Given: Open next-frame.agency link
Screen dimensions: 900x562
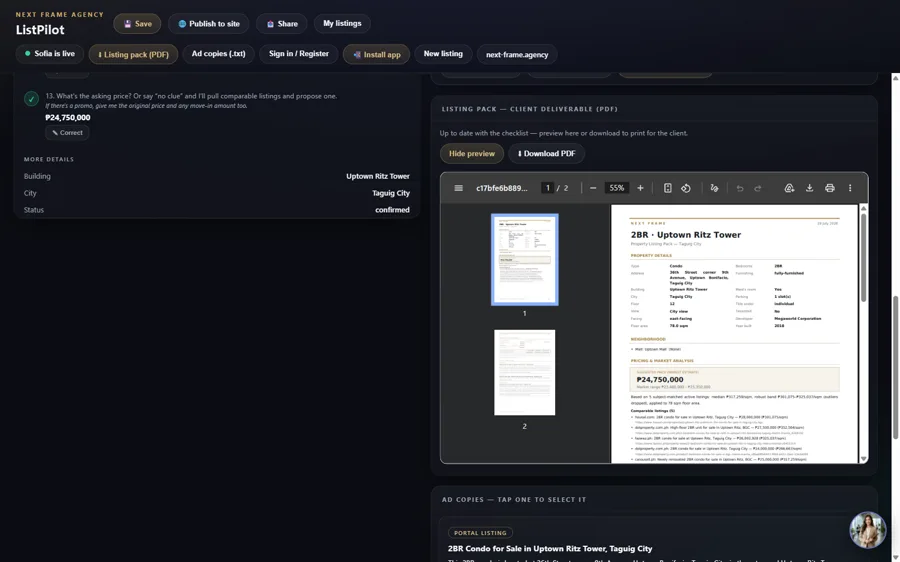Looking at the screenshot, I should [x=517, y=55].
